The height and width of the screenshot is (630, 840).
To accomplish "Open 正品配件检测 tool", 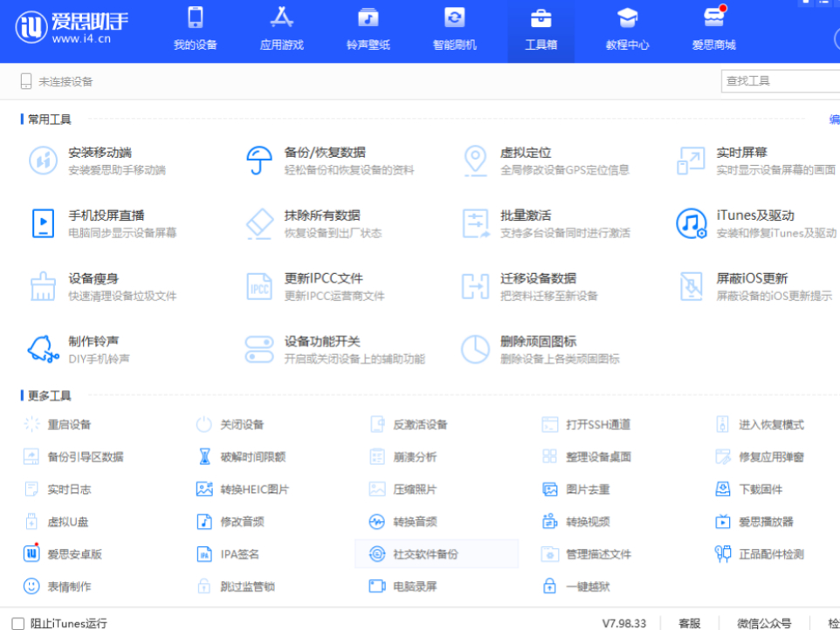I will [x=760, y=554].
